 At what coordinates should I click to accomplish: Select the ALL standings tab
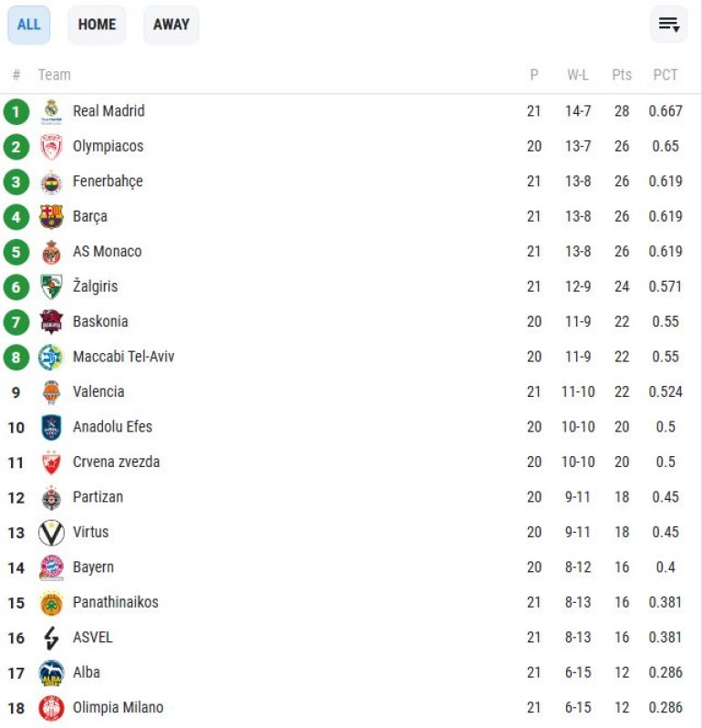coord(29,25)
